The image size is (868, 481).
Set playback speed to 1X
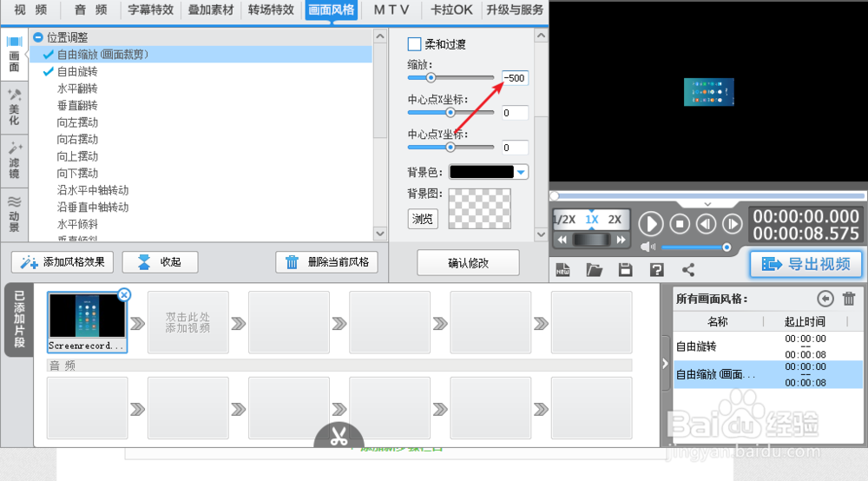pos(592,219)
